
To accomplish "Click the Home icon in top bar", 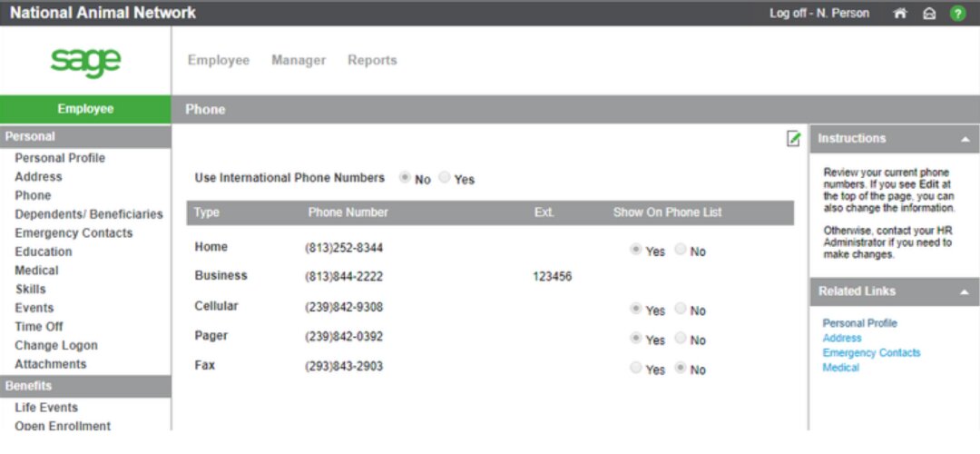I will pyautogui.click(x=900, y=14).
